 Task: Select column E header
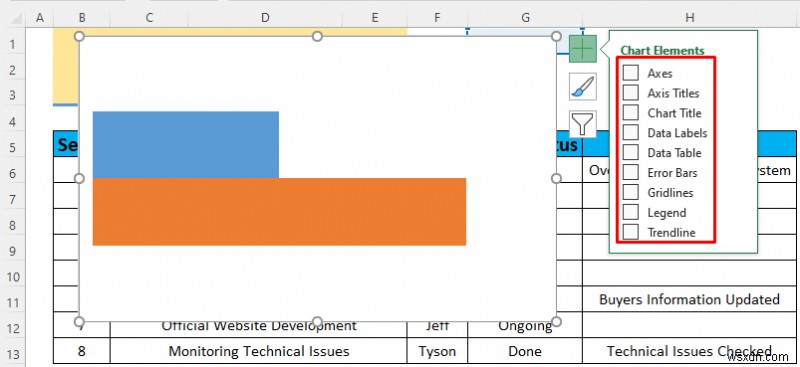[375, 18]
